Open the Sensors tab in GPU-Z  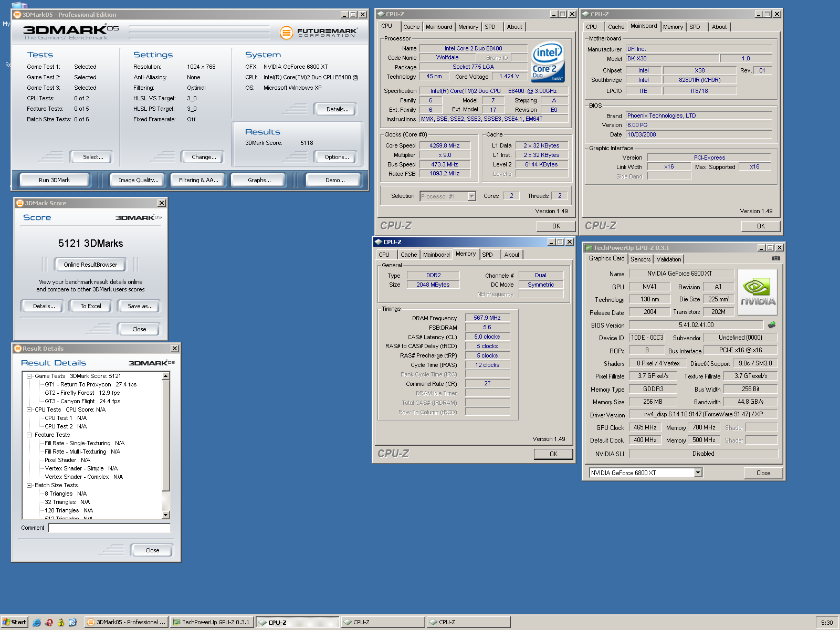tap(640, 259)
